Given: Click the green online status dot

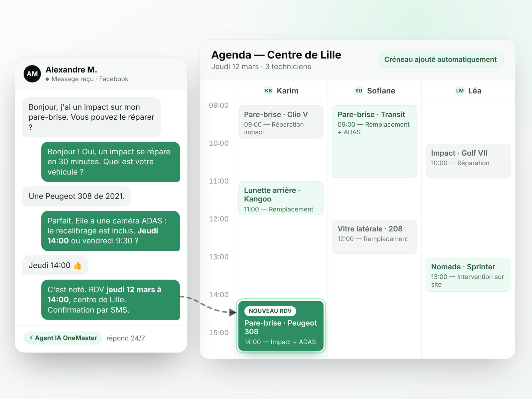Looking at the screenshot, I should (47, 79).
